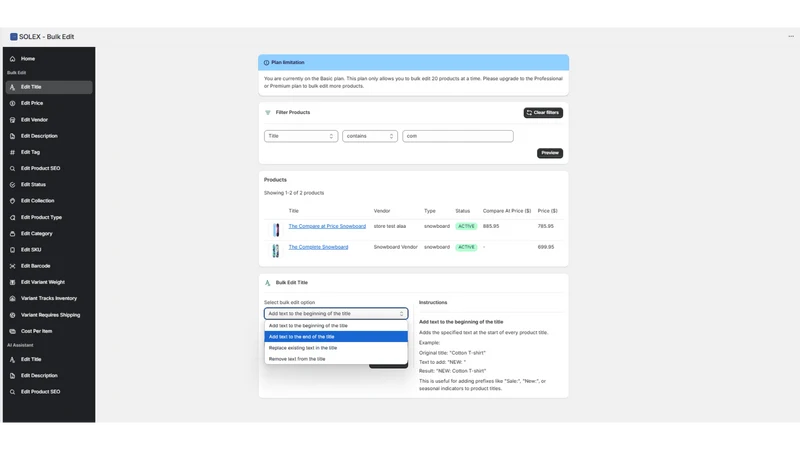Click the ACTIVE badge for Complete Snowboard
Image resolution: width=800 pixels, height=450 pixels.
click(x=466, y=247)
